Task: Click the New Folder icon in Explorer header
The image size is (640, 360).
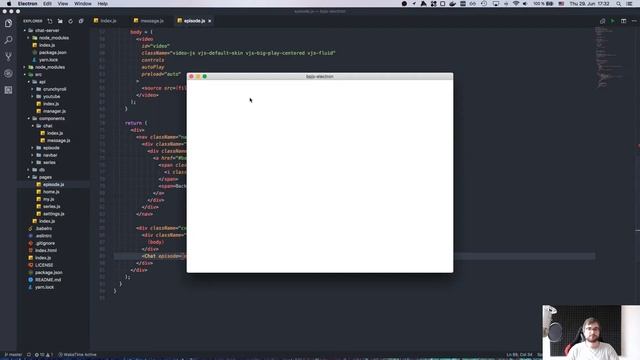Action: 60,21
